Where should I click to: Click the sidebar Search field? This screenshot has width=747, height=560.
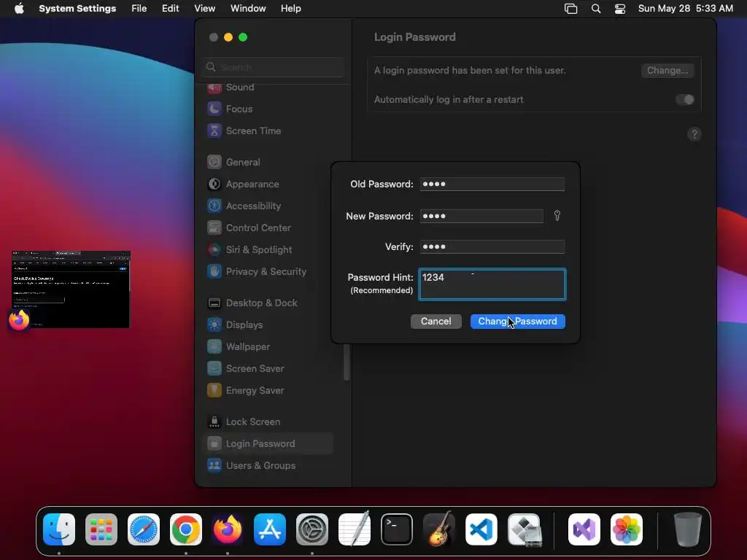[x=273, y=67]
